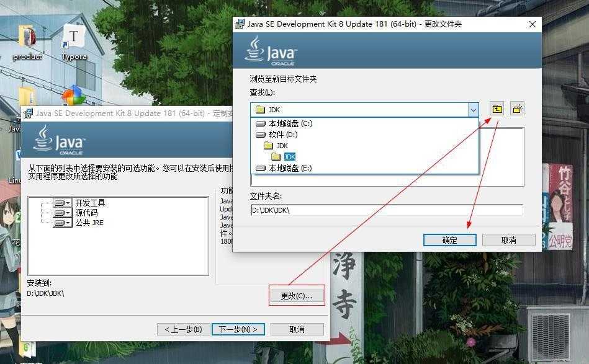Click the create new folder icon

pyautogui.click(x=517, y=109)
